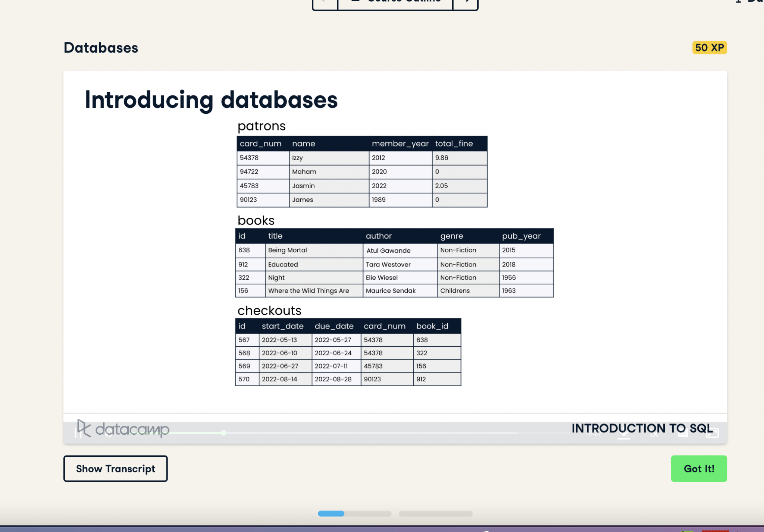Viewport: 764px width, 532px height.
Task: Select the 1x playback speed control
Action: tap(654, 433)
